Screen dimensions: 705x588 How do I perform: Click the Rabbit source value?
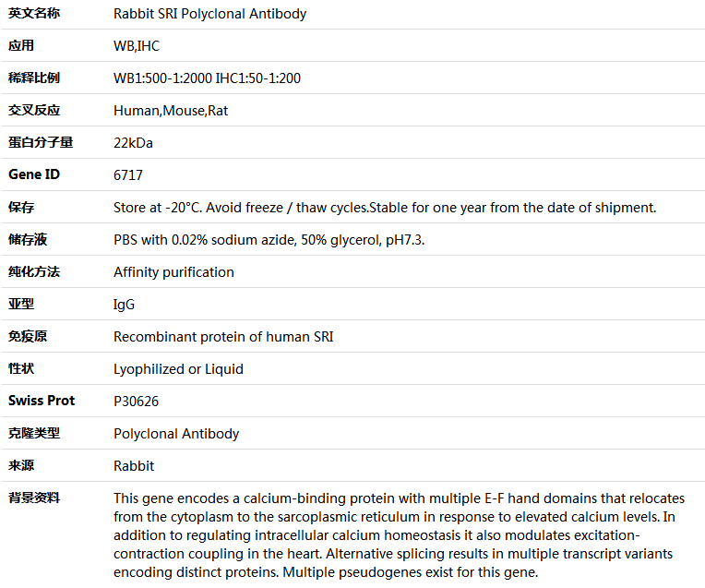[x=134, y=466]
